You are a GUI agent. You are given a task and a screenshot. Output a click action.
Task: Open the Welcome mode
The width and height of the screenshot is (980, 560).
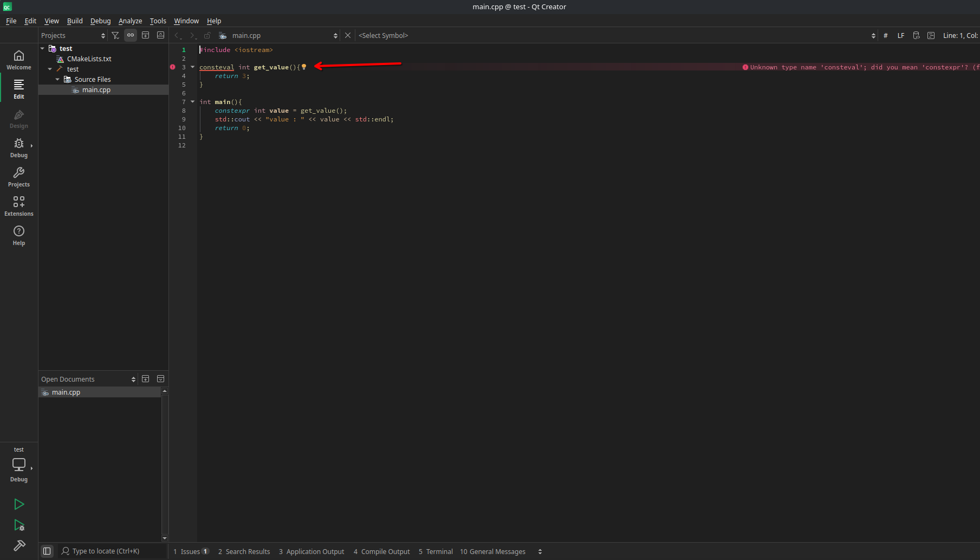(19, 60)
